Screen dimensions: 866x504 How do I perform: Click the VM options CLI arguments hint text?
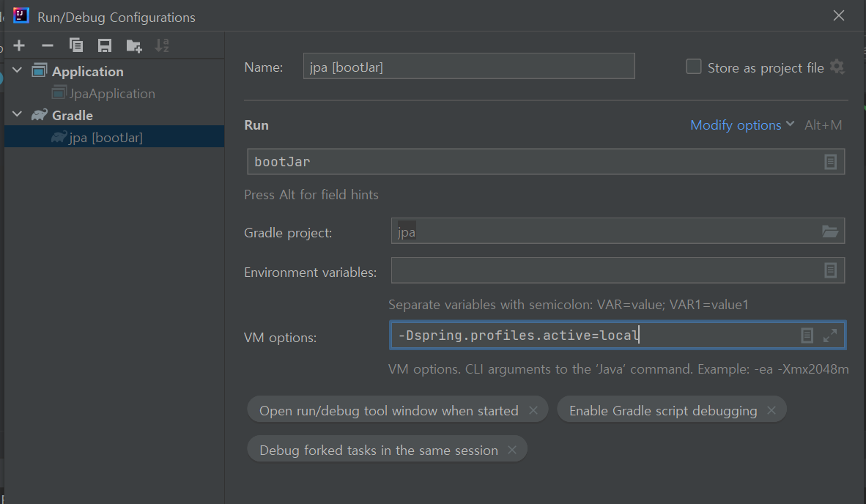click(618, 368)
